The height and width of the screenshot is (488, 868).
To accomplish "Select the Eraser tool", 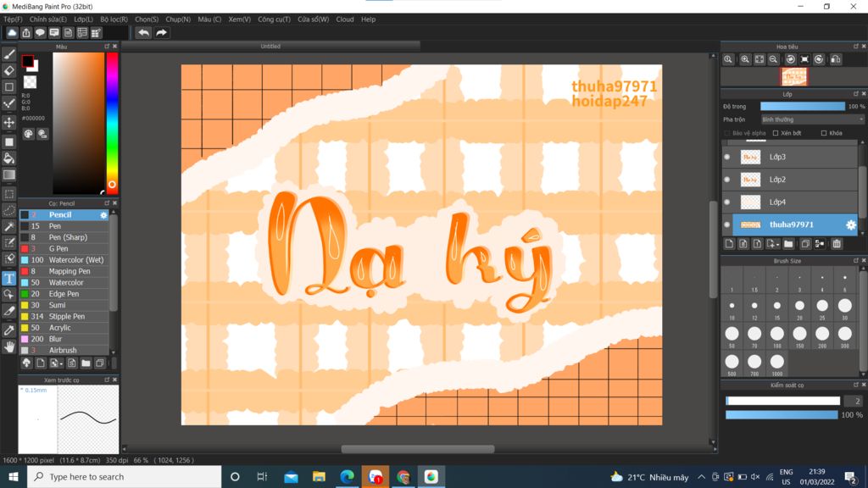I will tap(9, 71).
